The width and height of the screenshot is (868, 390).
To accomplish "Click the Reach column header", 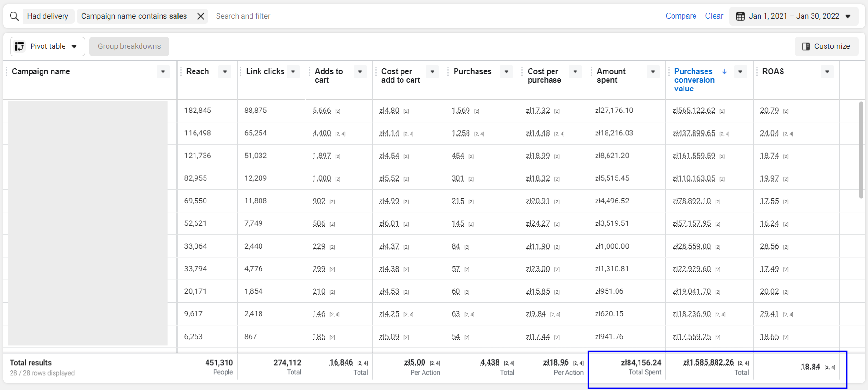I will pyautogui.click(x=197, y=71).
